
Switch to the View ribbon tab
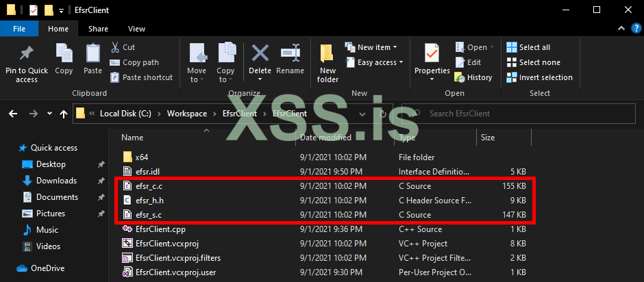click(x=136, y=29)
